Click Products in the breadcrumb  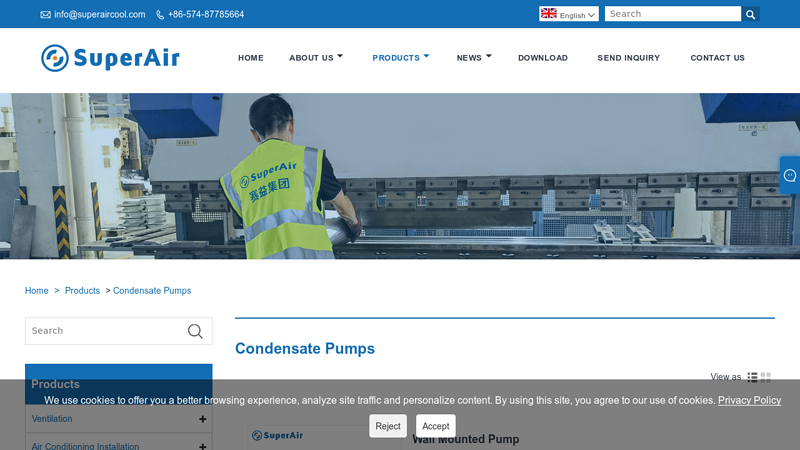point(82,291)
